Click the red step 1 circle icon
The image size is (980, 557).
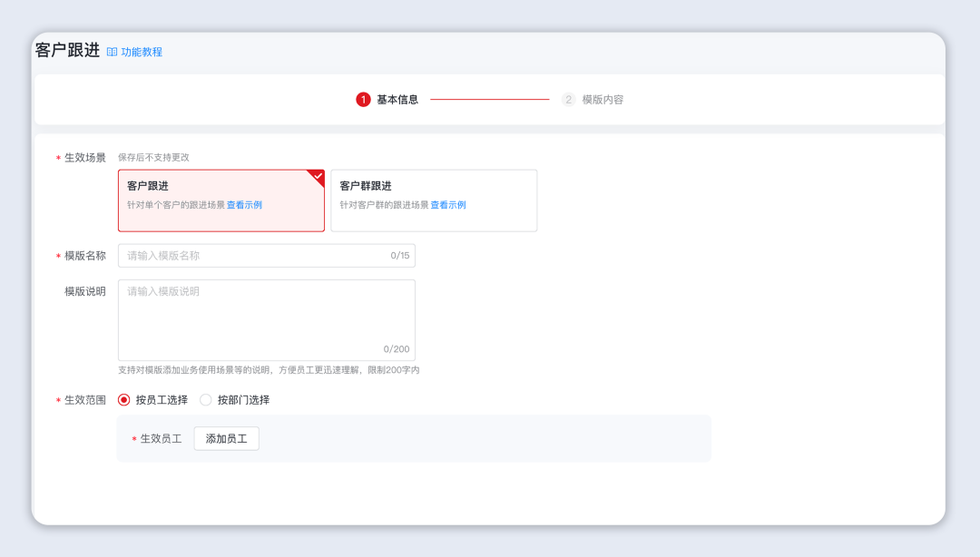click(364, 100)
